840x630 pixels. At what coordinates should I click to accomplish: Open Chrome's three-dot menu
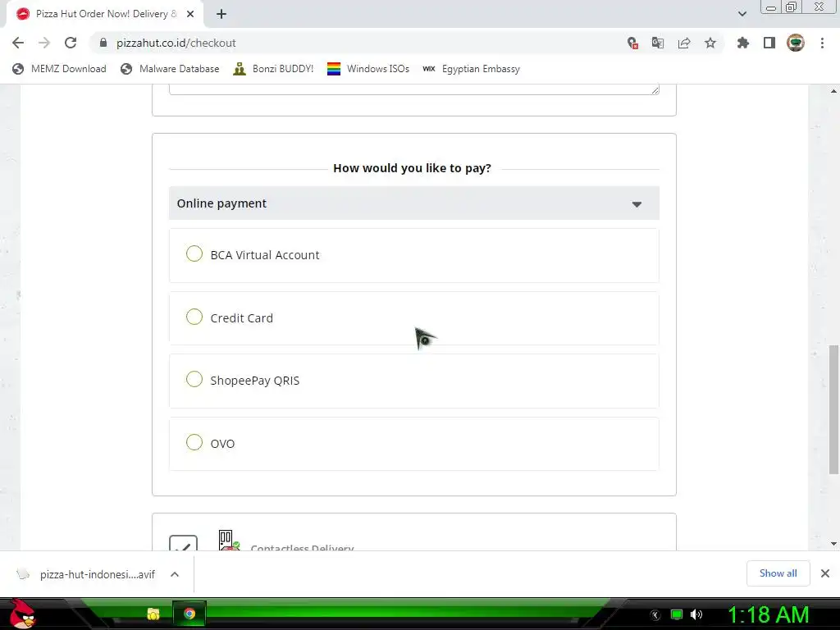click(x=822, y=43)
